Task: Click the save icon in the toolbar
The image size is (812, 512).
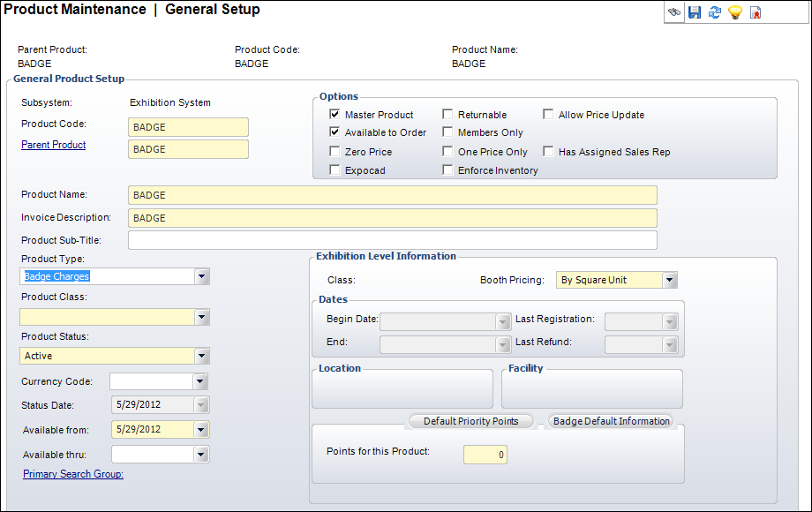Action: coord(695,11)
